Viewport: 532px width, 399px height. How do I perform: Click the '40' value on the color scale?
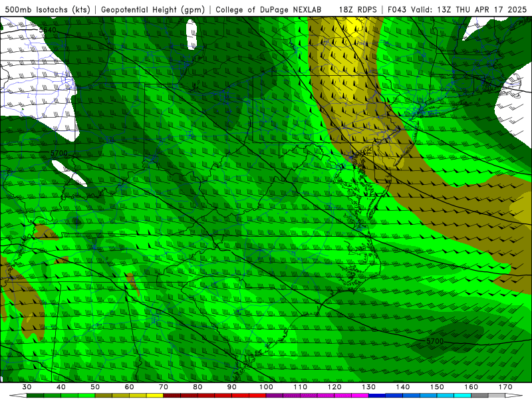[x=61, y=387]
